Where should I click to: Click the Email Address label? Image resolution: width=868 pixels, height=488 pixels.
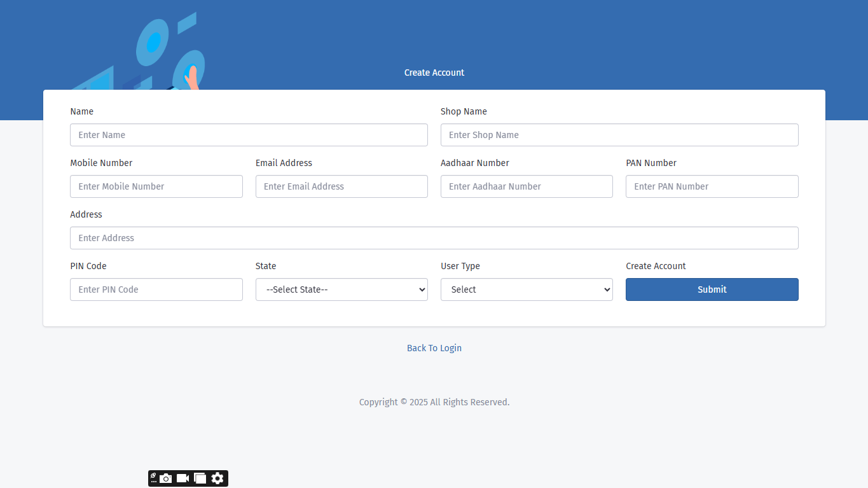pyautogui.click(x=284, y=163)
